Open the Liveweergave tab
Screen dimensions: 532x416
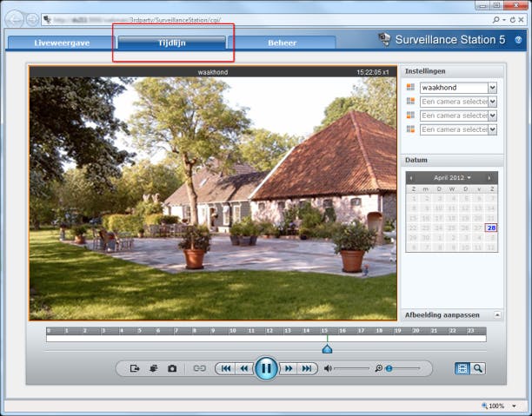click(62, 43)
